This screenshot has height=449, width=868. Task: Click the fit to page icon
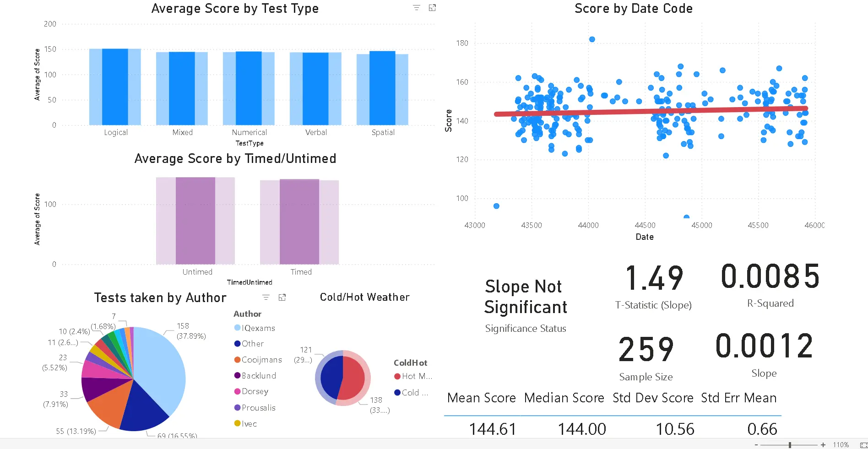(863, 444)
